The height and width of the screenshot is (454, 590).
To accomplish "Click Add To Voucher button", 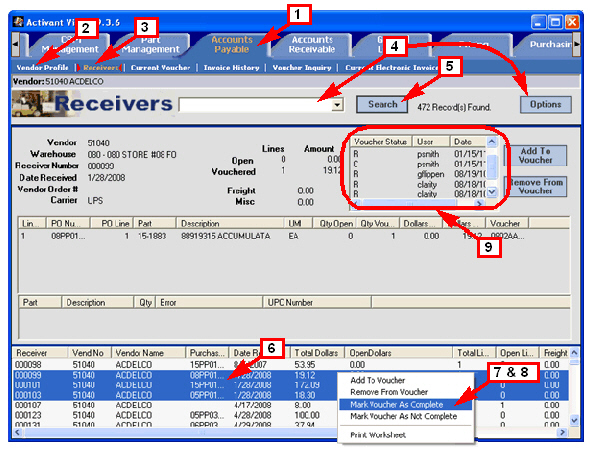I will [535, 155].
